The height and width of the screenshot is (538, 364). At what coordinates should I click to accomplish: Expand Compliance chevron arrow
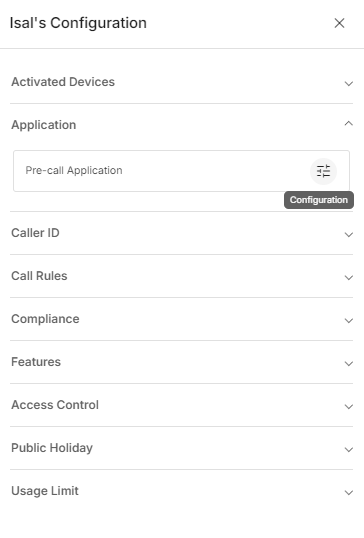tap(349, 320)
